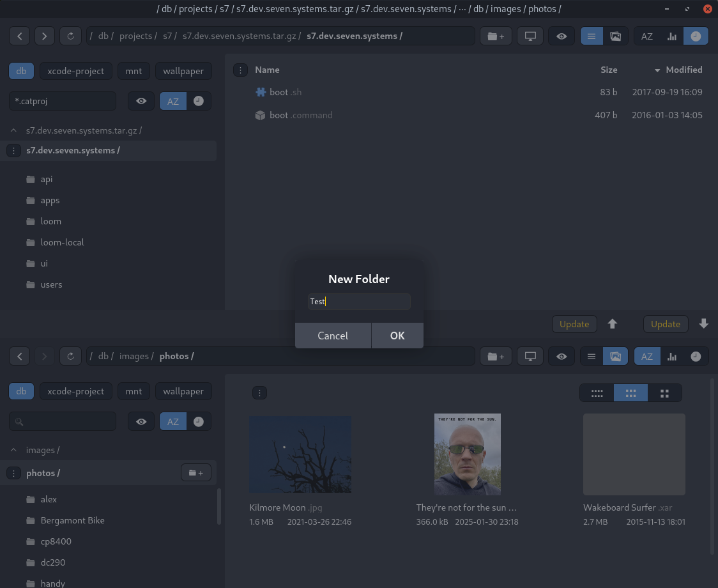Click new folder icon in bottom pane toolbar
The image size is (718, 588).
(496, 356)
